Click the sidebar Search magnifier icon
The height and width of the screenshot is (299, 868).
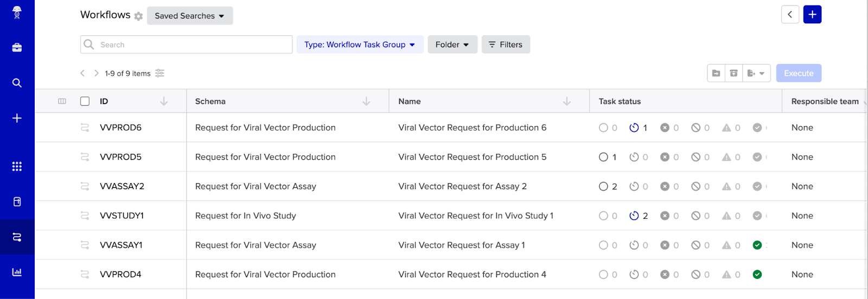pyautogui.click(x=17, y=83)
